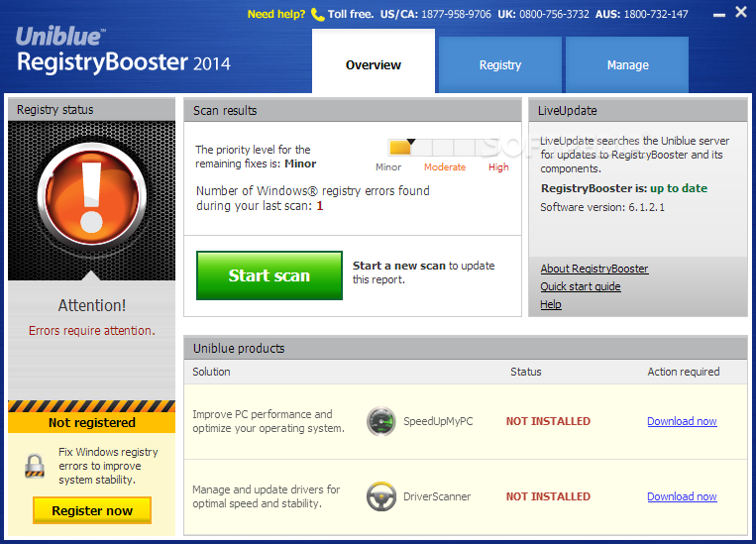
Task: Open the Registry tab
Action: [x=500, y=65]
